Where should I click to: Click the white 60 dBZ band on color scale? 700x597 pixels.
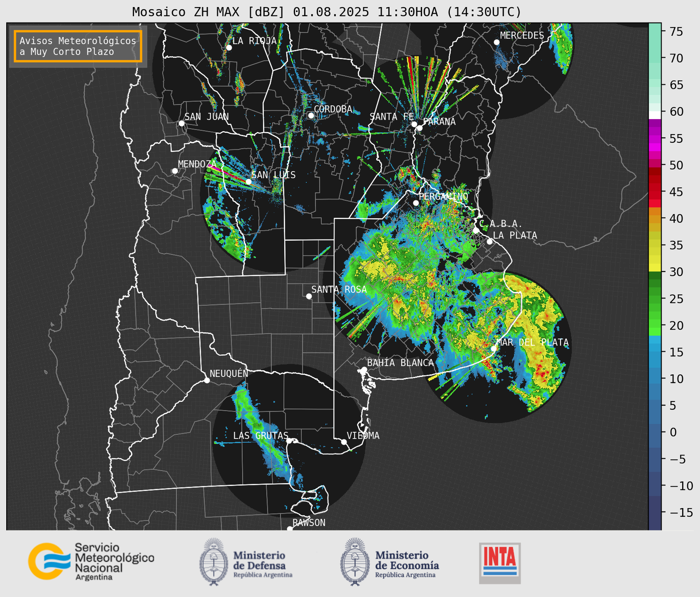tap(655, 115)
